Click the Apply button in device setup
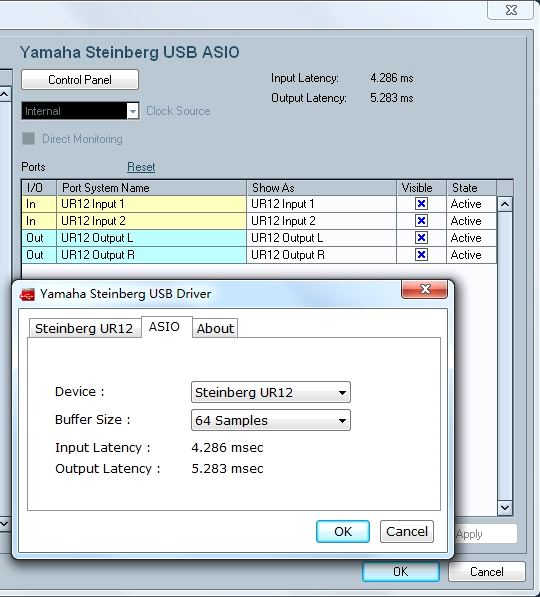Image resolution: width=540 pixels, height=597 pixels. 486,534
